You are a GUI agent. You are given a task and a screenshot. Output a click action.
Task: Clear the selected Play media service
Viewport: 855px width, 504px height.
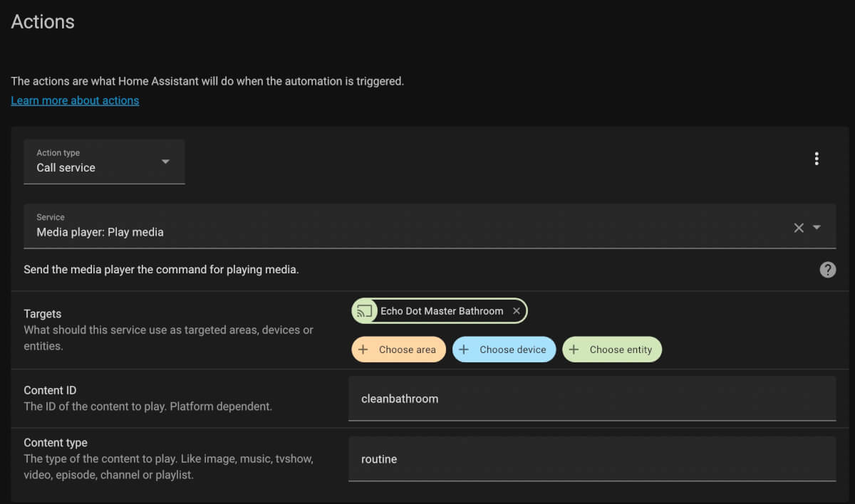pyautogui.click(x=798, y=227)
